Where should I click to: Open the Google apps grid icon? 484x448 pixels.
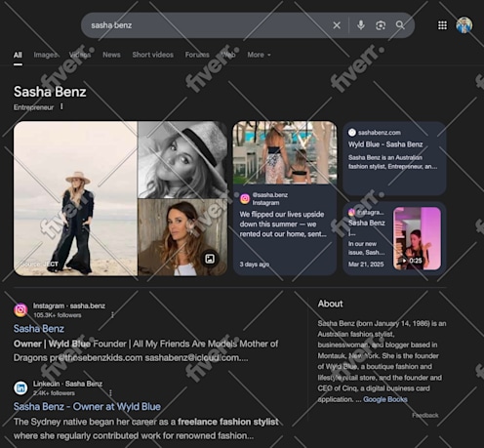click(x=442, y=25)
